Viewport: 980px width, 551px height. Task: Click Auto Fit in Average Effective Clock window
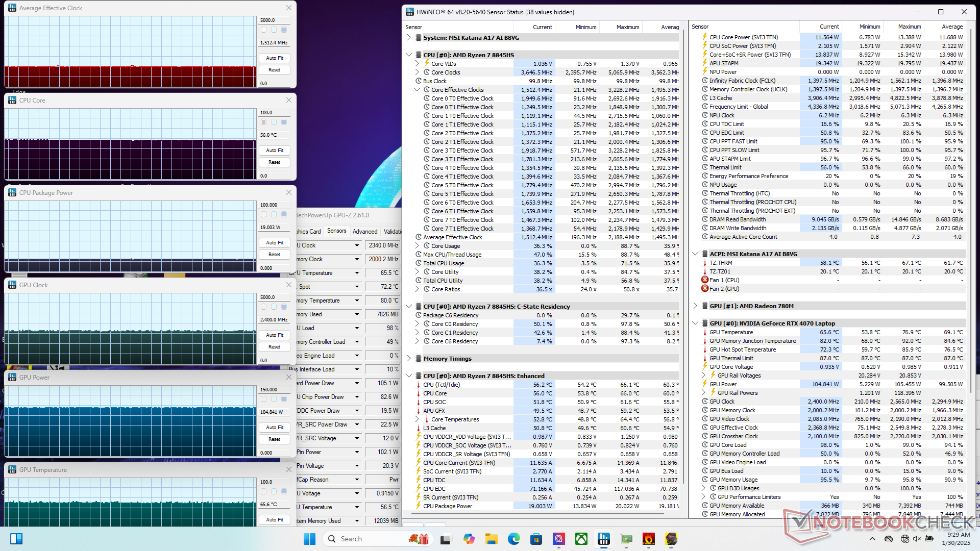275,58
